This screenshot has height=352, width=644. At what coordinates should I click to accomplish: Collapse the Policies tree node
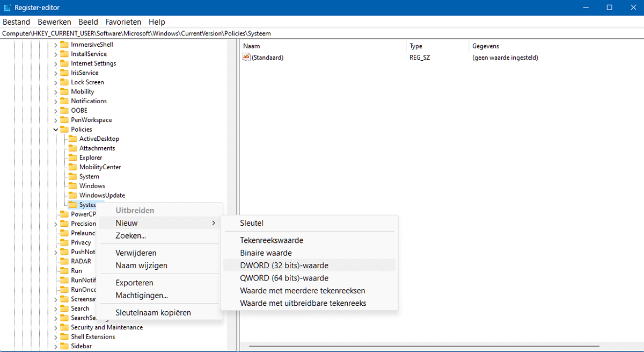click(x=56, y=130)
